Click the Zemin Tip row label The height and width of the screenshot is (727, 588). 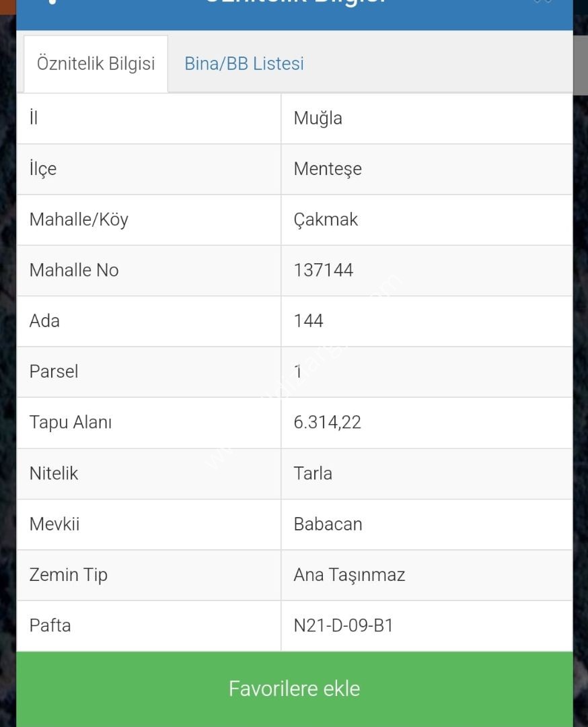(x=69, y=574)
